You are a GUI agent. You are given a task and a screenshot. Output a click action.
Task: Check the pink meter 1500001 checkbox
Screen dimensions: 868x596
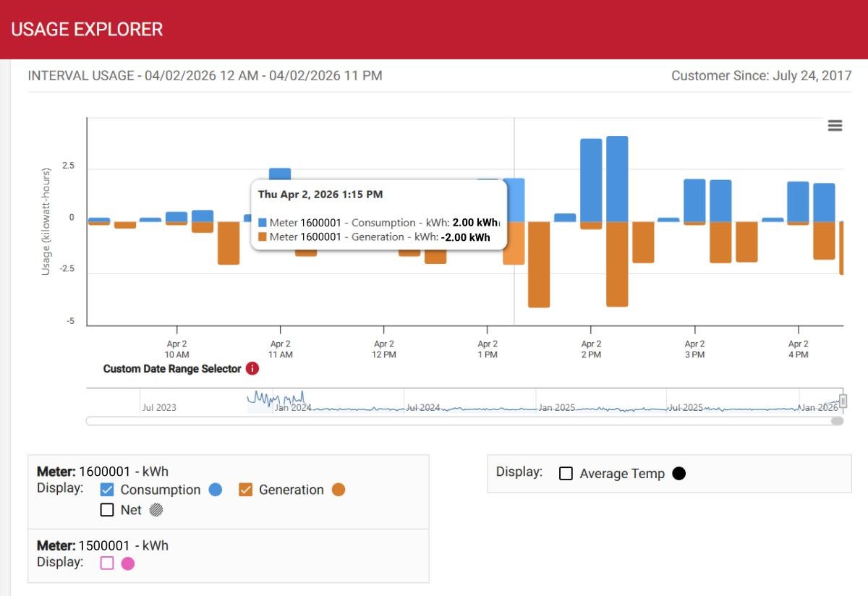pyautogui.click(x=107, y=563)
